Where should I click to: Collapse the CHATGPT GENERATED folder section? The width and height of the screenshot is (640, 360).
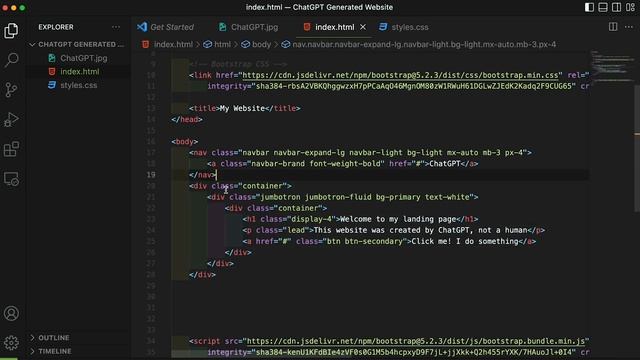[x=78, y=44]
